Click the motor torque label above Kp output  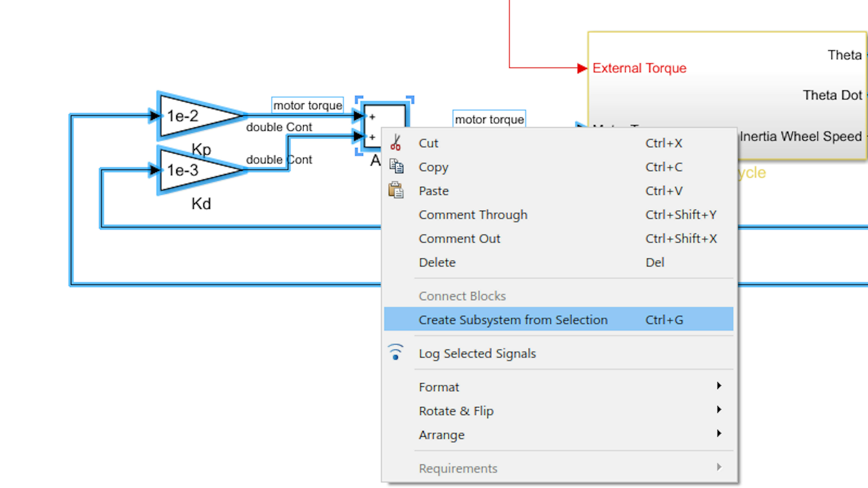pos(308,105)
